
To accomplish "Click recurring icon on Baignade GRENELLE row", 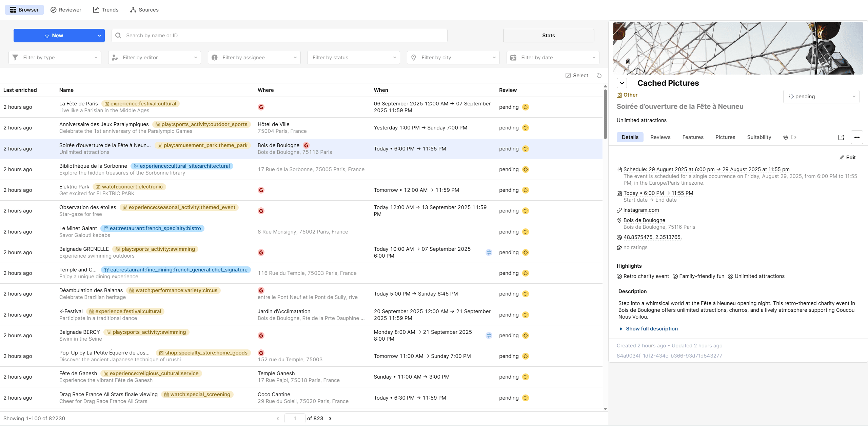I will point(489,252).
